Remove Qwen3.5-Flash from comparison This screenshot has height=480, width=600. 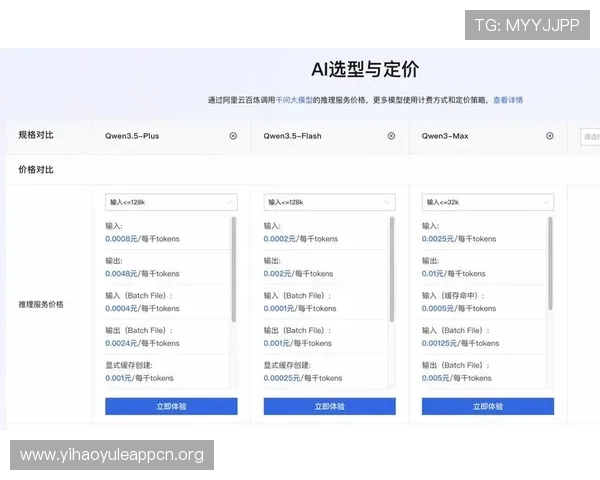click(x=391, y=136)
